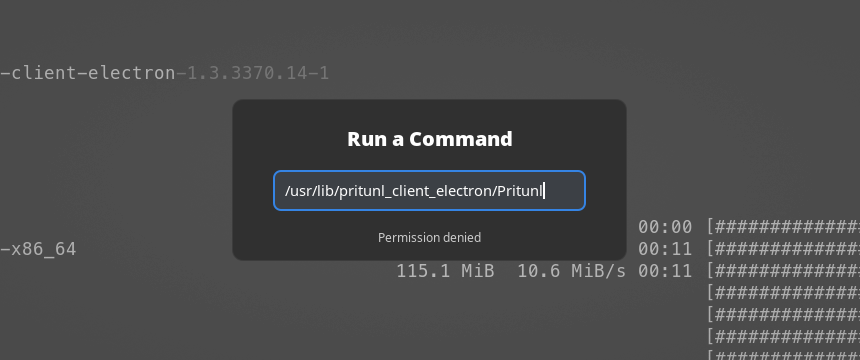Click the "-x86_64" architecture text
The height and width of the screenshot is (360, 860).
pyautogui.click(x=38, y=249)
